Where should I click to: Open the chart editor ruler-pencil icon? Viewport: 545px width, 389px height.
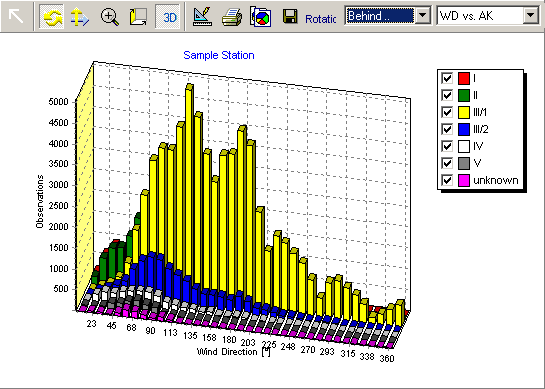tap(202, 17)
